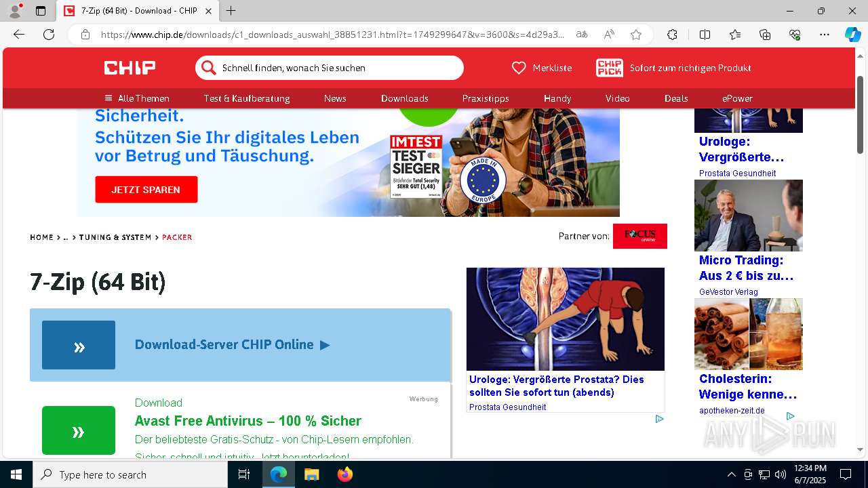The width and height of the screenshot is (868, 488).
Task: Focus the CHIP search field
Action: click(330, 68)
